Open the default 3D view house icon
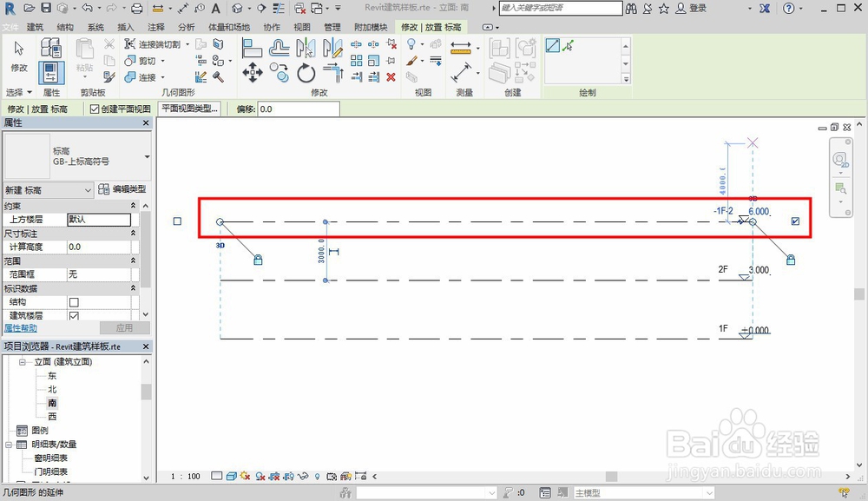Screen dimensions: 868x501 click(x=238, y=9)
